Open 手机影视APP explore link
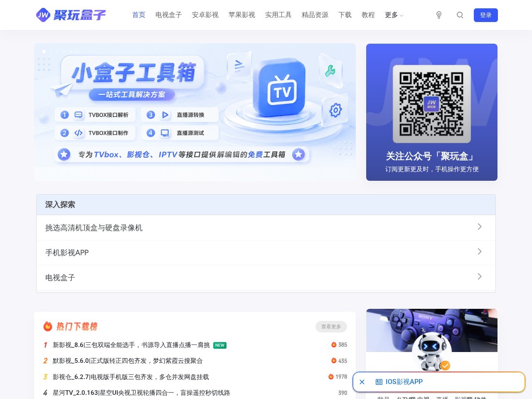The height and width of the screenshot is (399, 532). pyautogui.click(x=67, y=253)
